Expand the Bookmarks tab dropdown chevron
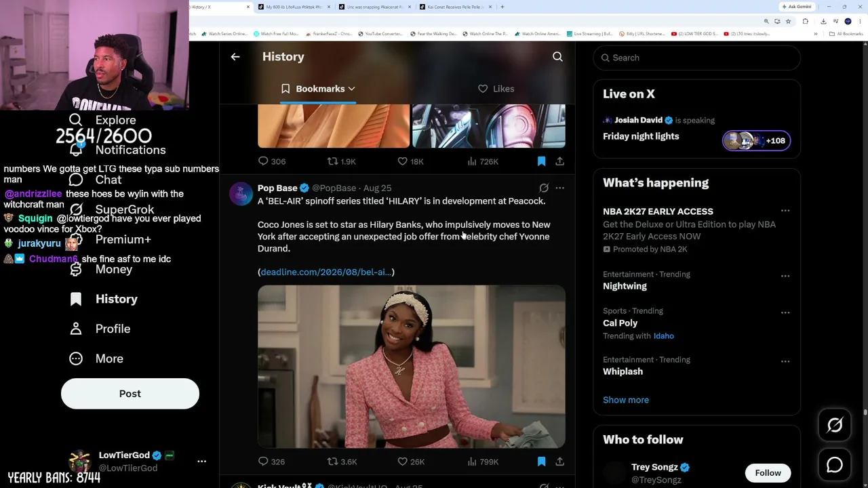This screenshot has height=488, width=868. pos(351,89)
